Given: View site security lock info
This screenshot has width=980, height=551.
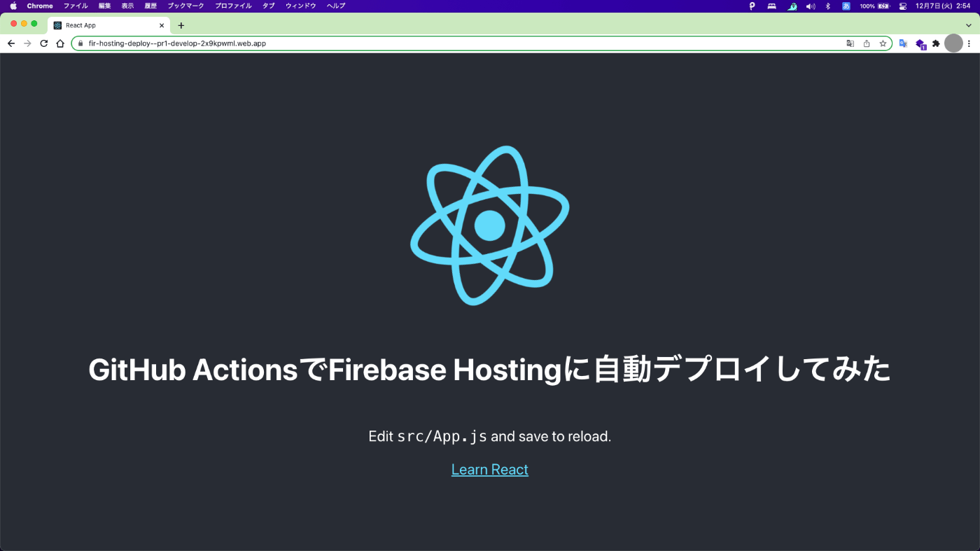Looking at the screenshot, I should (80, 43).
